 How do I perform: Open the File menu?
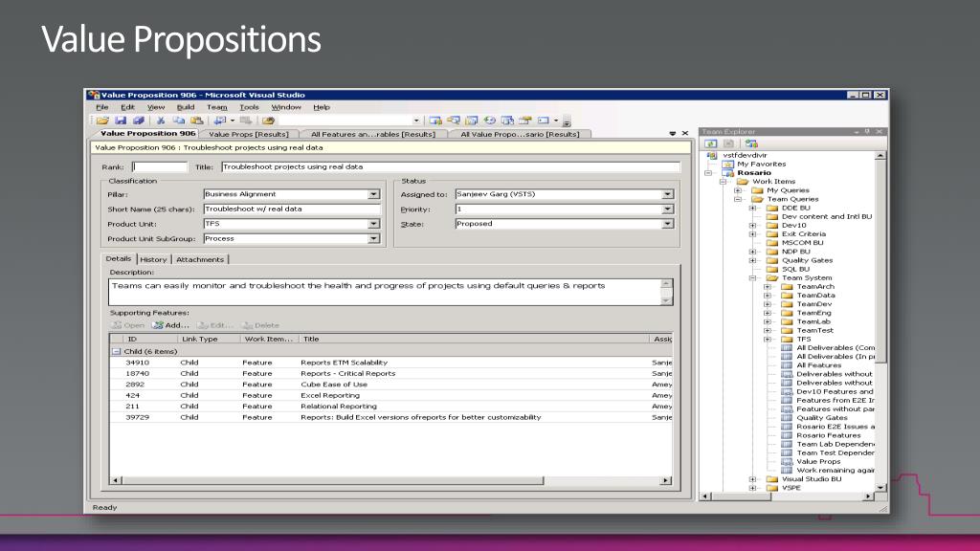(101, 107)
